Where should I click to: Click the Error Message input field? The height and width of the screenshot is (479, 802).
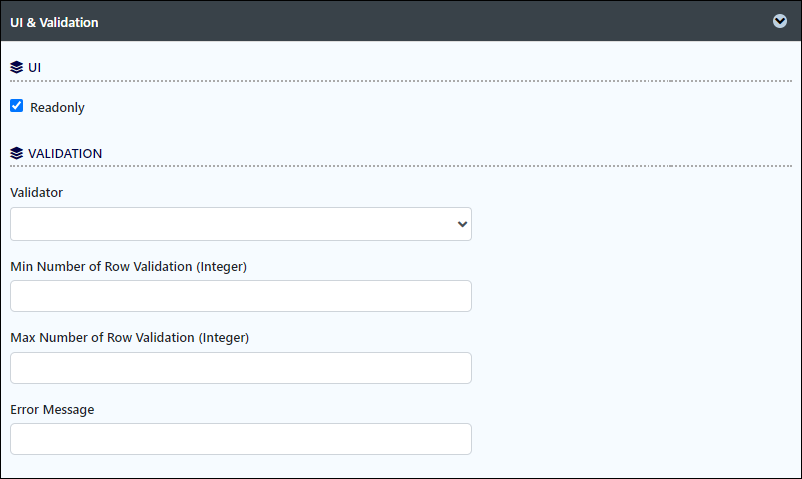240,439
